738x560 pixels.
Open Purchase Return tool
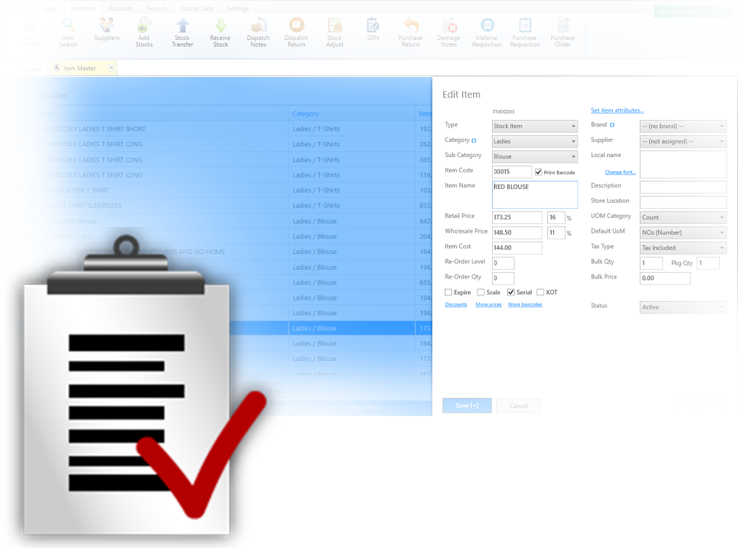[410, 32]
